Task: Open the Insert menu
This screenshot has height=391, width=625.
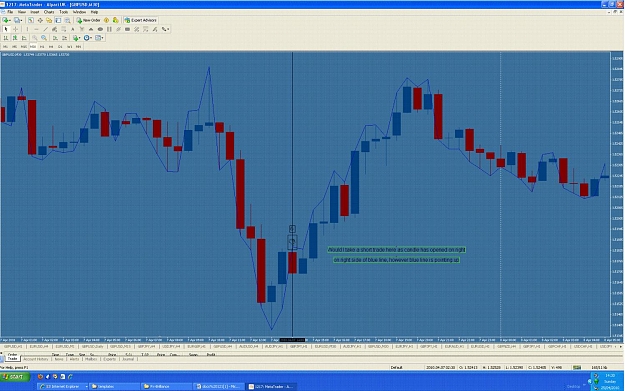Action: (35, 12)
